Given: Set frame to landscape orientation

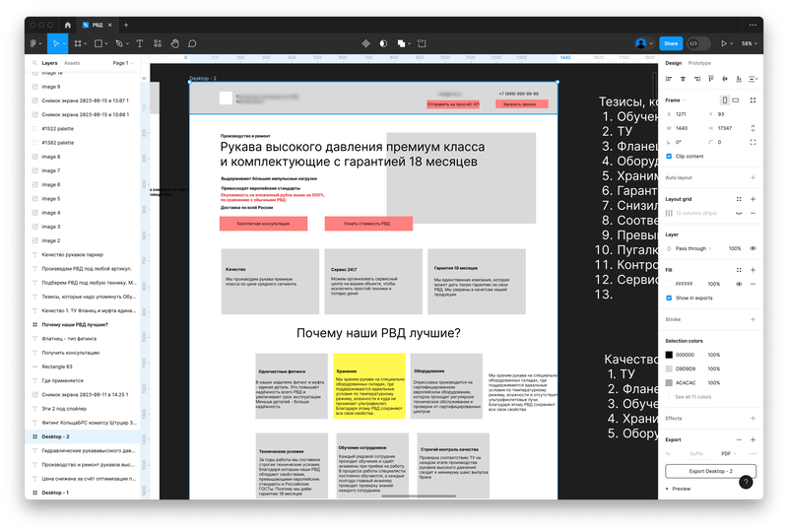Looking at the screenshot, I should 736,100.
